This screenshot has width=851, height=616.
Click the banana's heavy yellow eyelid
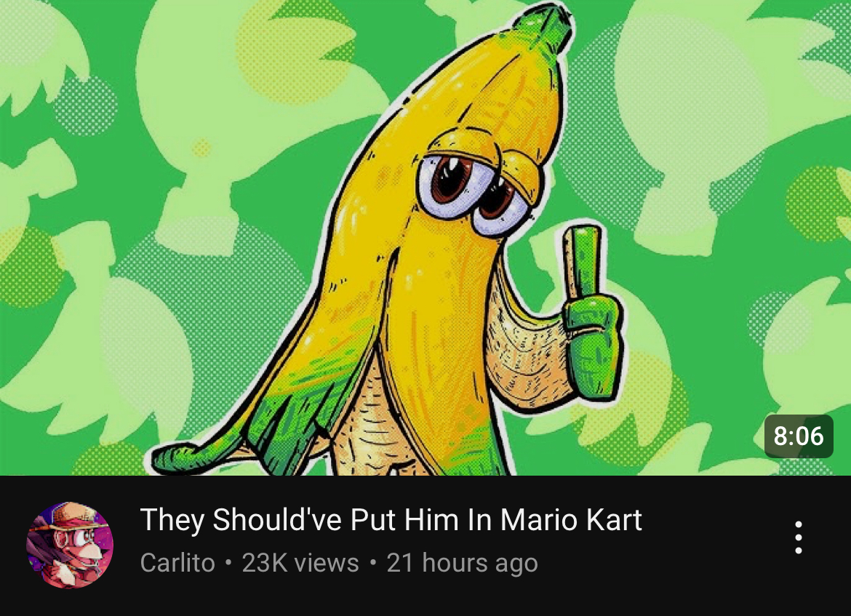(x=461, y=145)
